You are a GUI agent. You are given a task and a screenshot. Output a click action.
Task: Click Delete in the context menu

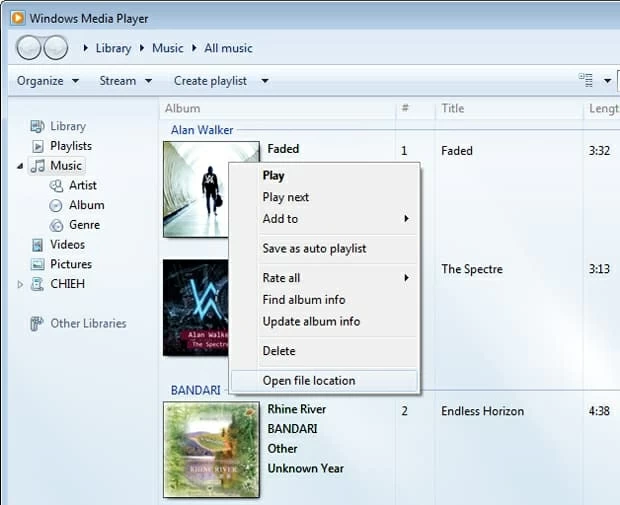pyautogui.click(x=279, y=351)
